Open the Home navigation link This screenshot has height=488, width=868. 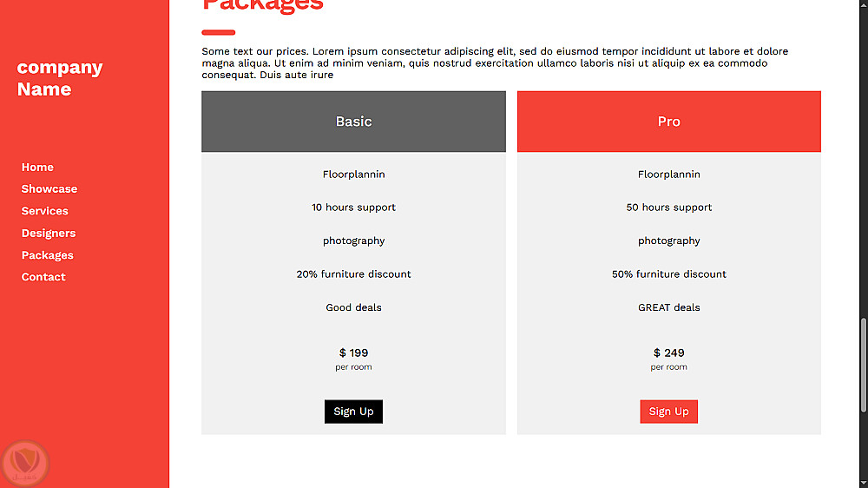click(37, 168)
